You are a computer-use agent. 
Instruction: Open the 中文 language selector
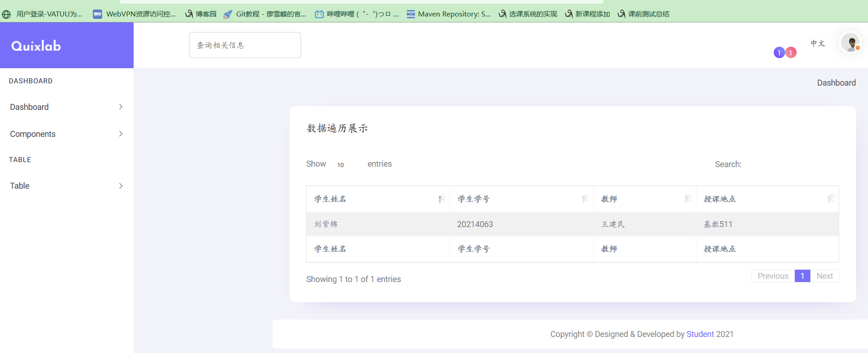click(818, 43)
